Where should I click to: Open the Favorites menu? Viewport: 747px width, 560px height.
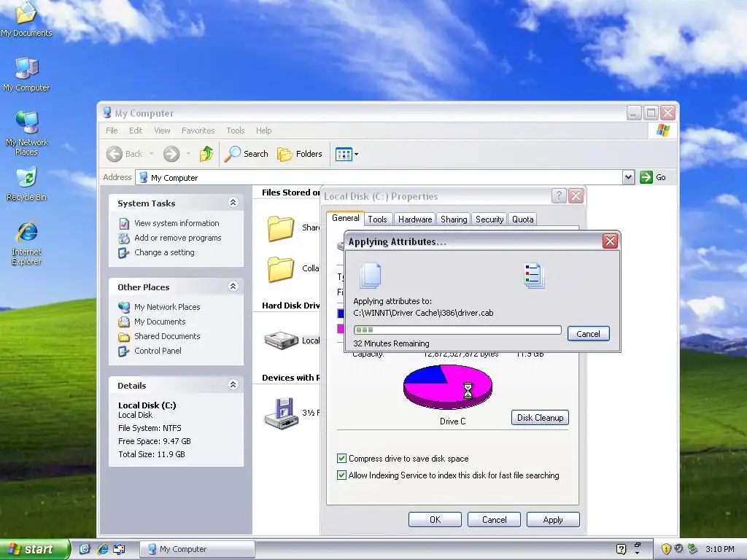(198, 131)
